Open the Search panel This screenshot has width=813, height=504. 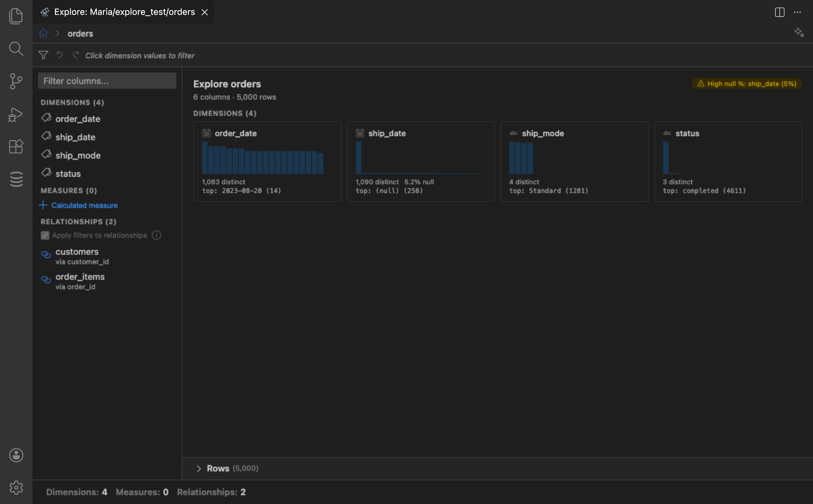coord(16,49)
